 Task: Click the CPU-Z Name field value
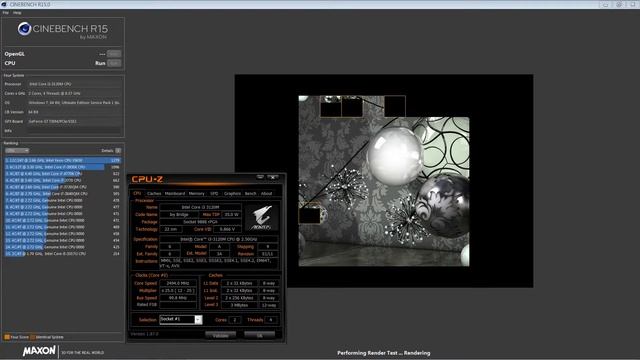(x=200, y=207)
